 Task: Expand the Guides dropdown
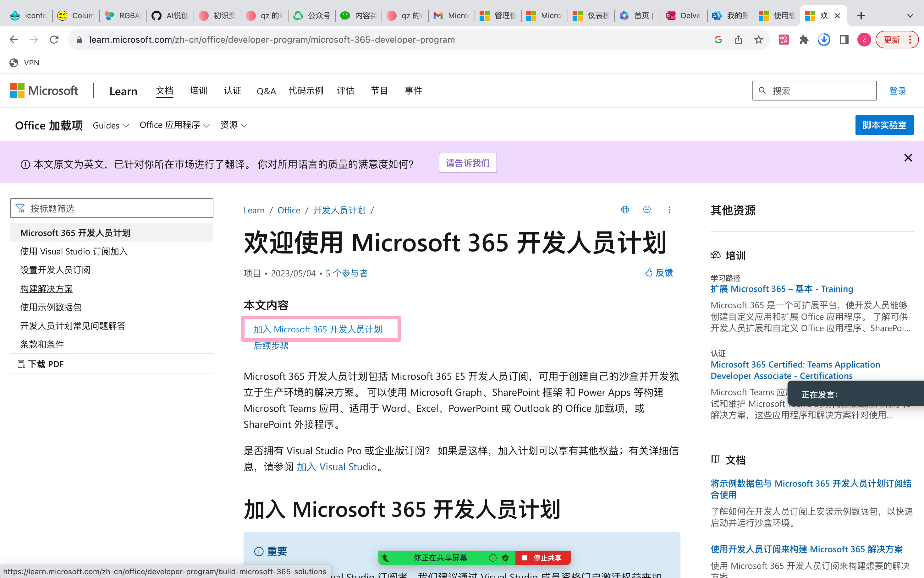pyautogui.click(x=111, y=125)
